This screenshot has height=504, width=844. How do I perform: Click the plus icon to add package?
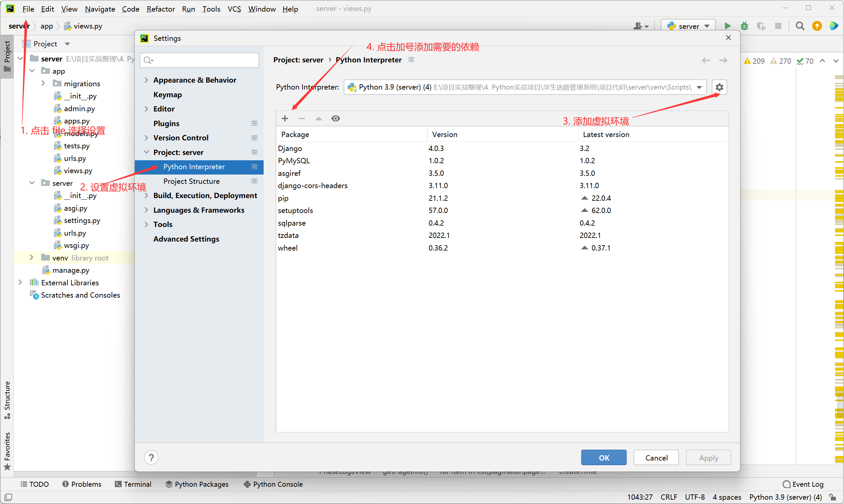[285, 118]
